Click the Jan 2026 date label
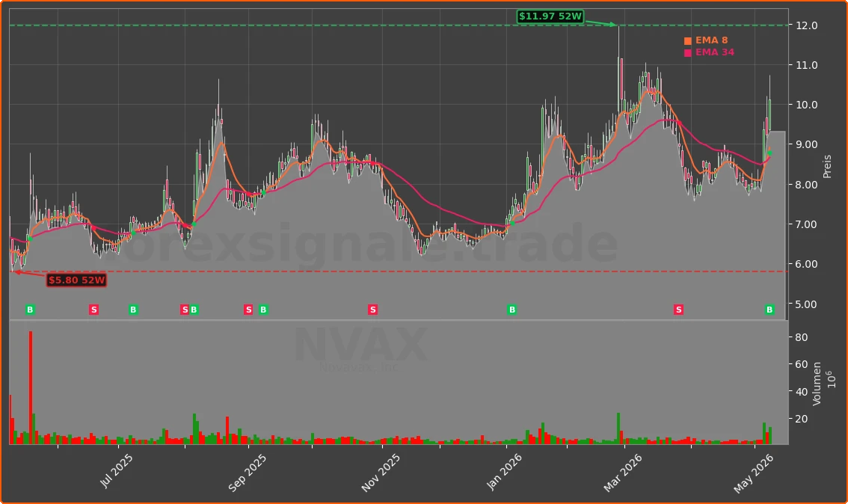This screenshot has width=848, height=504. click(504, 472)
